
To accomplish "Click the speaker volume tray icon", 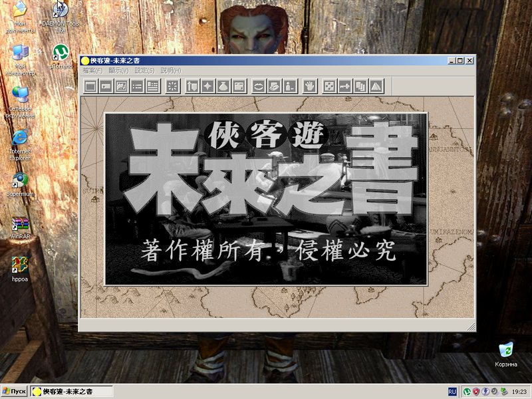I will pos(495,392).
